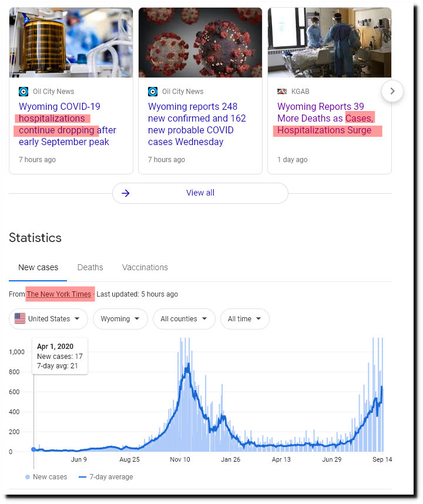The width and height of the screenshot is (423, 504).
Task: Click the 7-day average legend line
Action: point(83,476)
